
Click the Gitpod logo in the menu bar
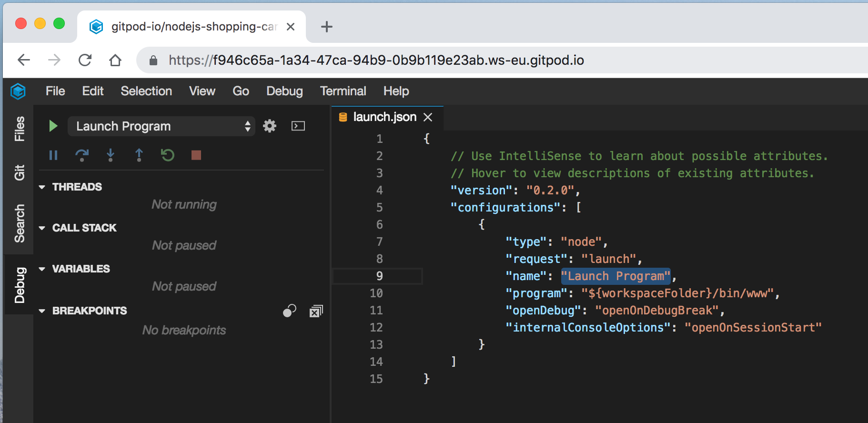pos(18,91)
